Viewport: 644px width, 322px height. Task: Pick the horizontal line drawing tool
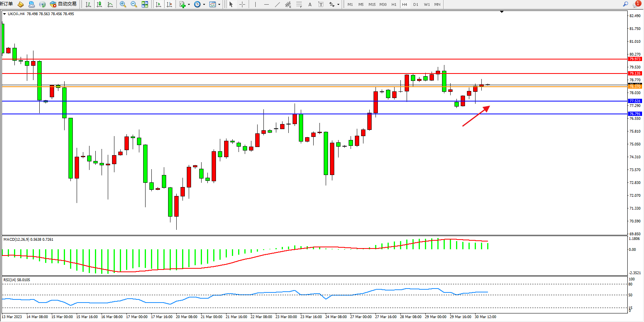coord(266,4)
